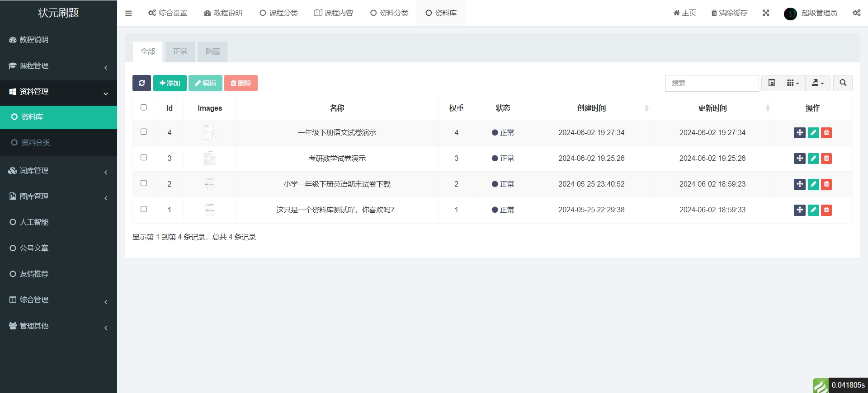Click the red 删除 toolbar button
The width and height of the screenshot is (868, 393).
[241, 83]
